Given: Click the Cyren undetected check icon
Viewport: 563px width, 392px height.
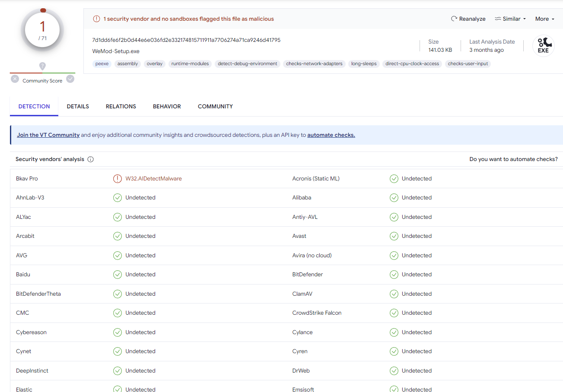Looking at the screenshot, I should tap(394, 351).
